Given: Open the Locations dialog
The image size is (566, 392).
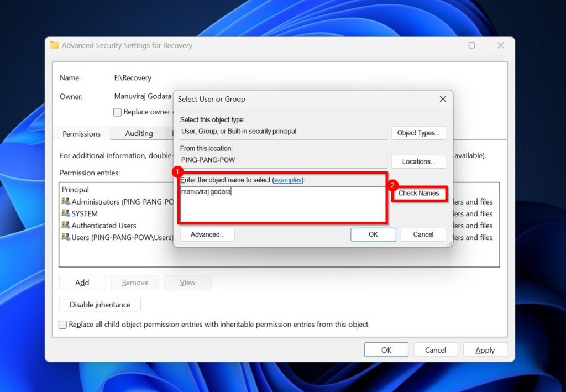Looking at the screenshot, I should click(418, 161).
